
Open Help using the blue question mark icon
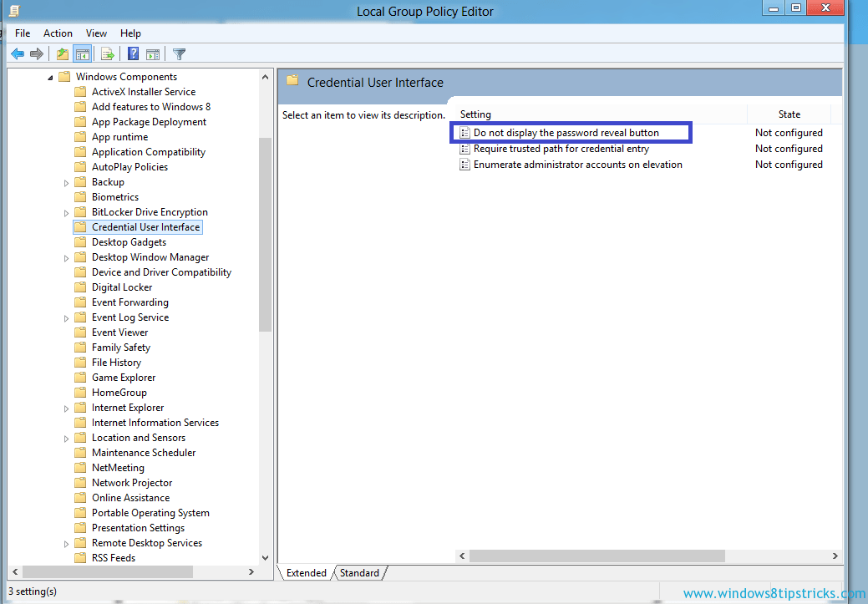coord(133,53)
